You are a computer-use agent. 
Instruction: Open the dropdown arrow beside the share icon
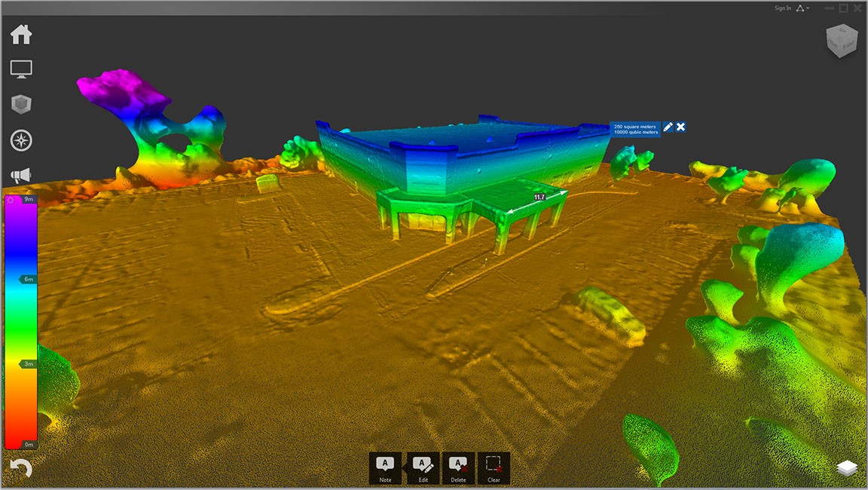pos(807,8)
